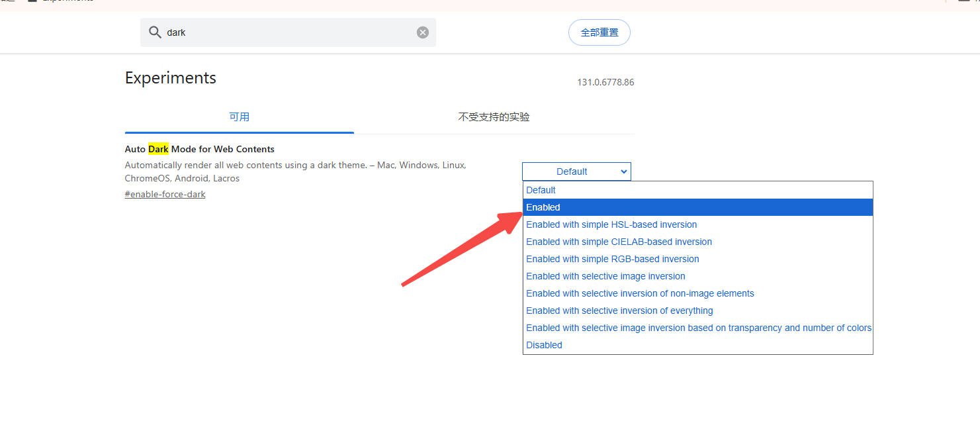Open the #enable-force-dark anchor link

[x=165, y=195]
